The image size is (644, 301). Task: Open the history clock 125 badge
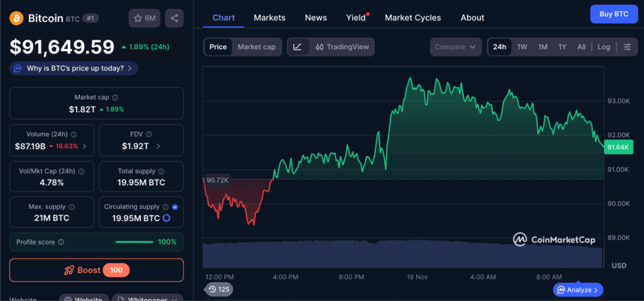218,289
